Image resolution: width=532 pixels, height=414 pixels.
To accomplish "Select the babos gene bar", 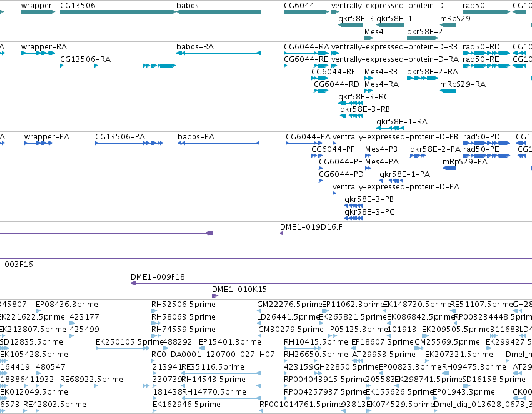I will (x=219, y=12).
